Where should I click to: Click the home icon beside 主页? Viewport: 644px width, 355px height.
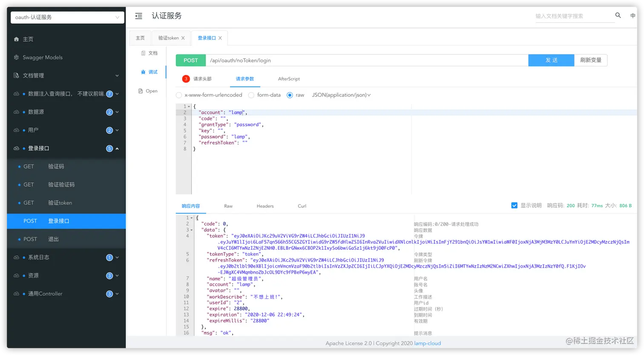[16, 39]
